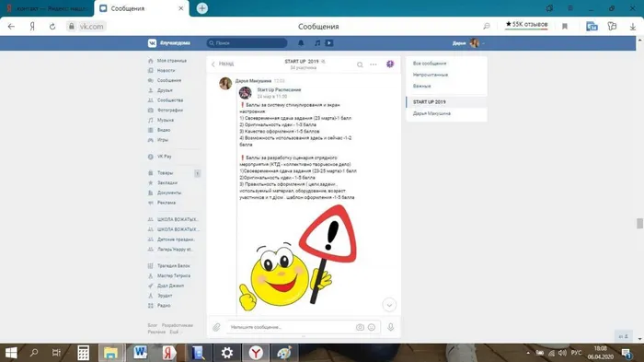Open Закладки in left menu
Screen dimensions: 644x362
pos(167,182)
